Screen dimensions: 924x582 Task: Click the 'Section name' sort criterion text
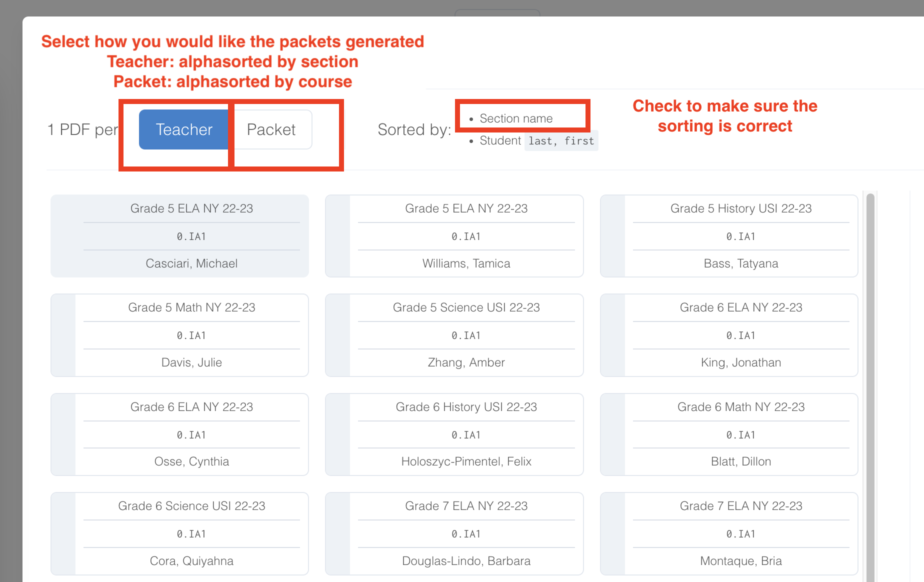coord(516,118)
